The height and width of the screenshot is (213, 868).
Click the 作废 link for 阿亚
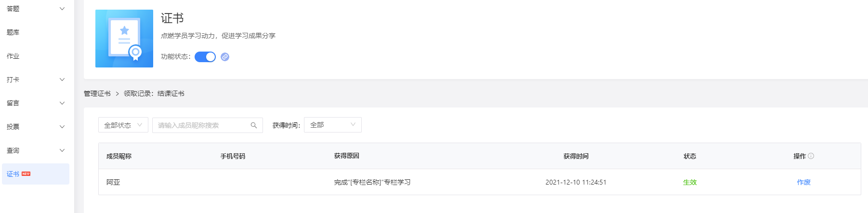coord(803,182)
